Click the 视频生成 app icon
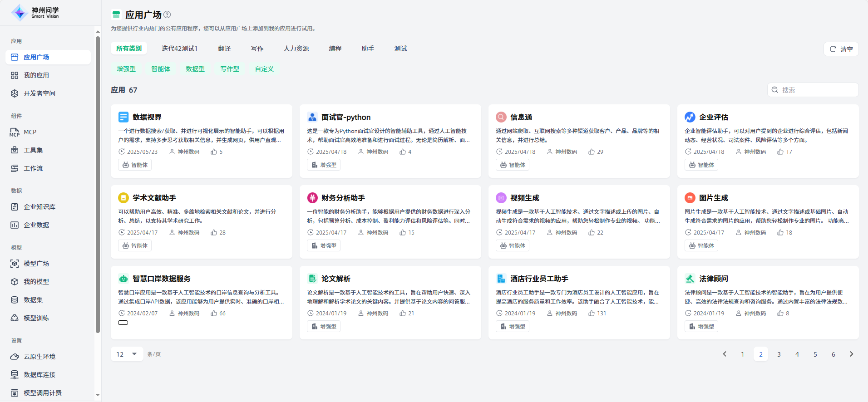 click(501, 198)
